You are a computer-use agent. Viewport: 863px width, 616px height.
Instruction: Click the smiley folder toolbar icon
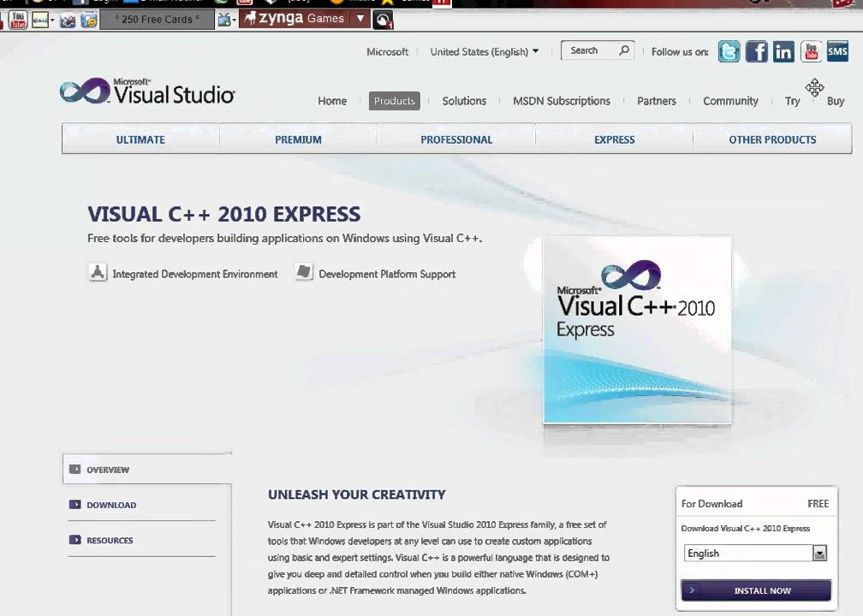tap(89, 21)
